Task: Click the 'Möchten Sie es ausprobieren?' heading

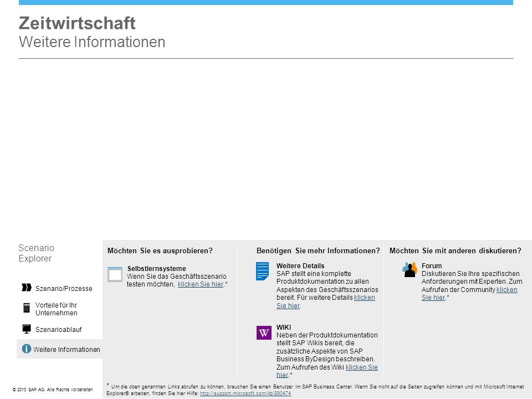Action: coord(160,250)
